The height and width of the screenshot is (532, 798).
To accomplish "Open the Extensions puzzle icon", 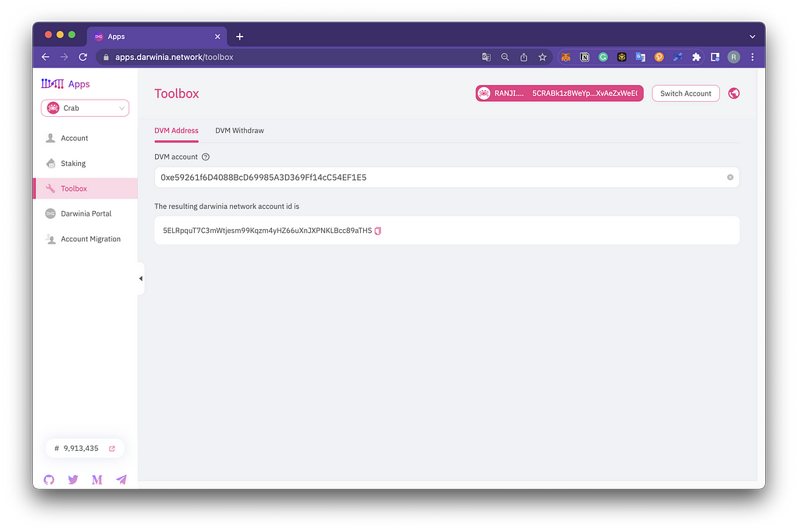I will tap(696, 57).
